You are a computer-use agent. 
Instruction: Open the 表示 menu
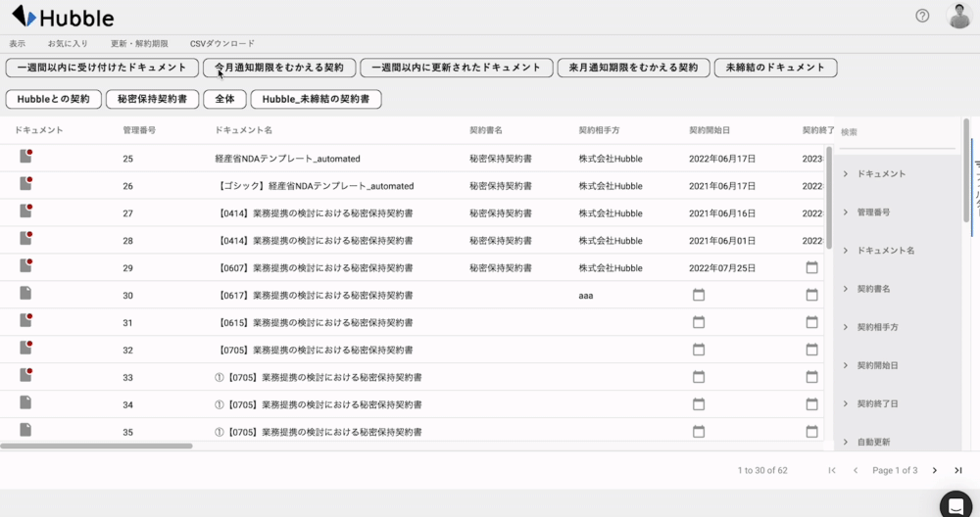coord(18,44)
